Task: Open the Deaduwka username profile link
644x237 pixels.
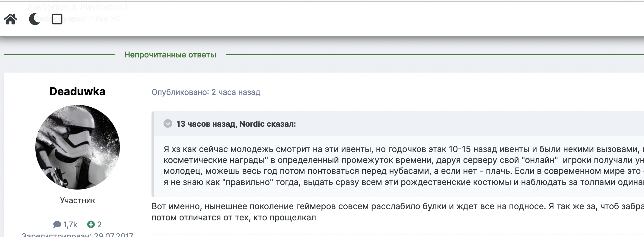Action: [x=78, y=91]
